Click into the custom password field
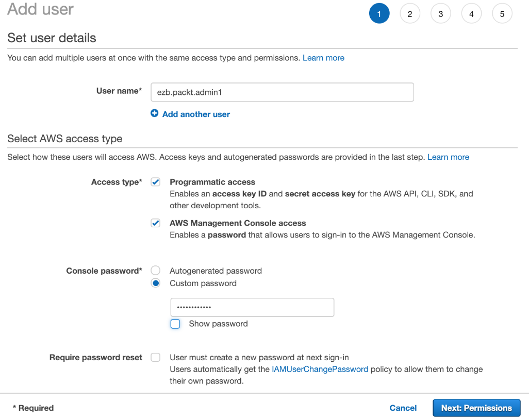Viewport: 529px width, 420px height. pos(252,307)
